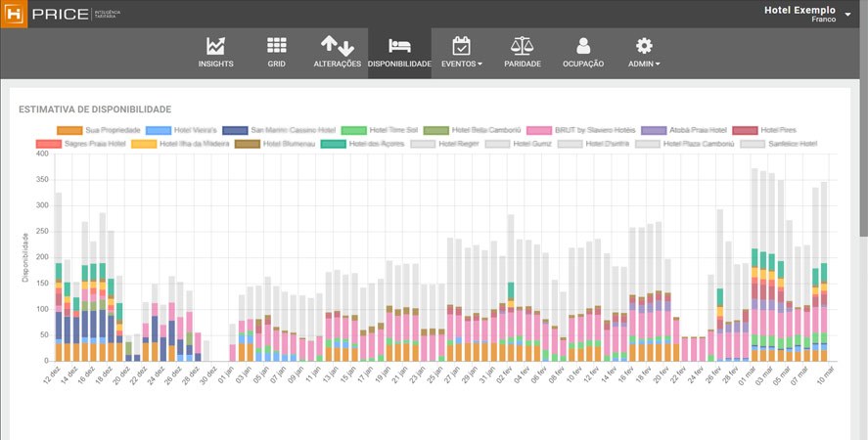Screen dimensions: 868x440
Task: Click the dark blue San Marino Cassino swatch
Action: (235, 130)
